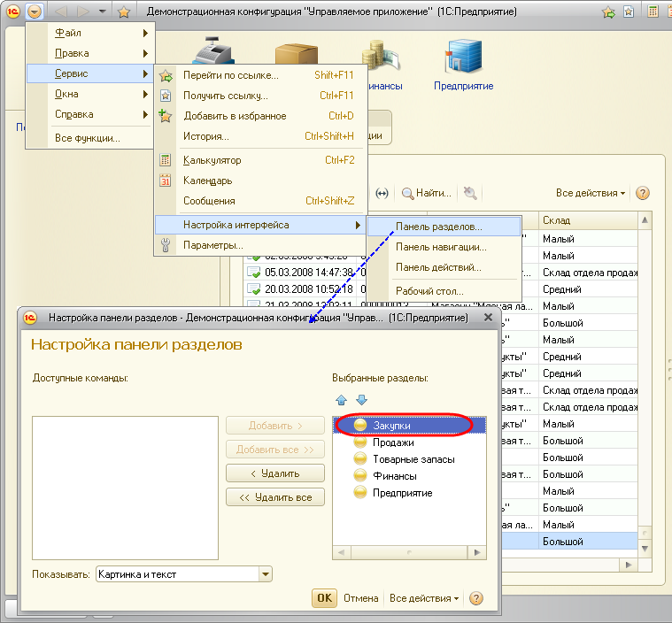
Task: Choose Добавить в избранное menu entry
Action: click(235, 116)
